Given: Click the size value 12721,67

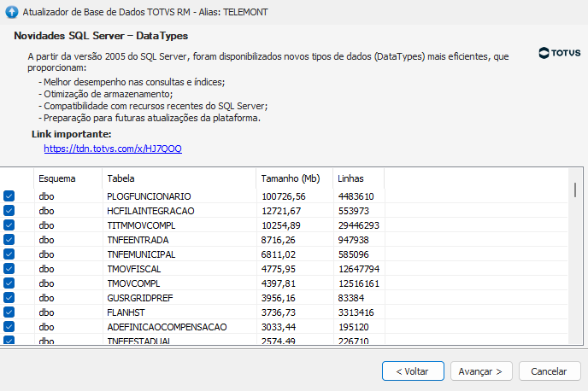Looking at the screenshot, I should (281, 211).
